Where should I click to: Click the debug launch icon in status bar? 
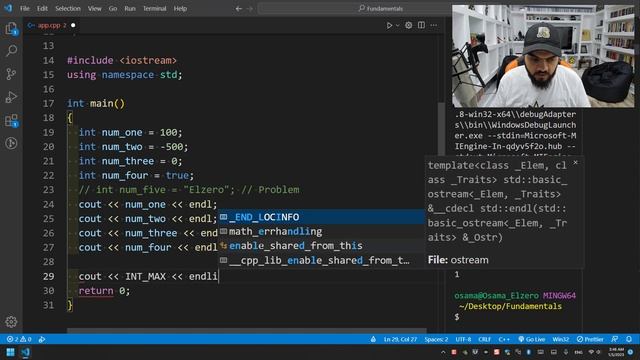coord(42,339)
